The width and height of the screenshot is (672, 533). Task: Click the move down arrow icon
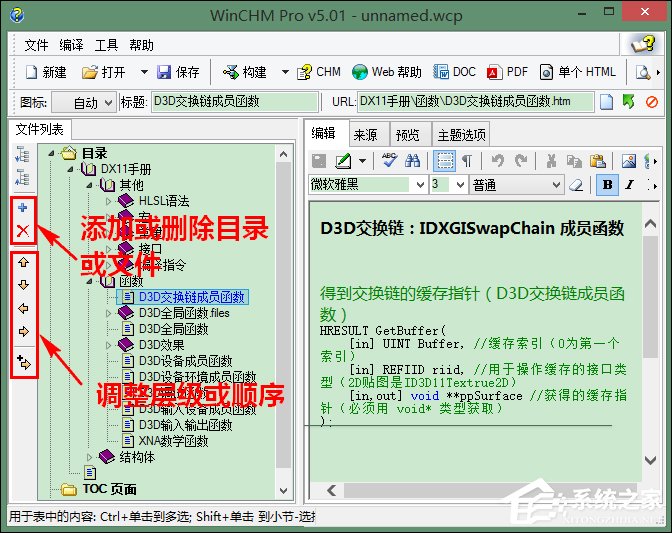tap(24, 285)
